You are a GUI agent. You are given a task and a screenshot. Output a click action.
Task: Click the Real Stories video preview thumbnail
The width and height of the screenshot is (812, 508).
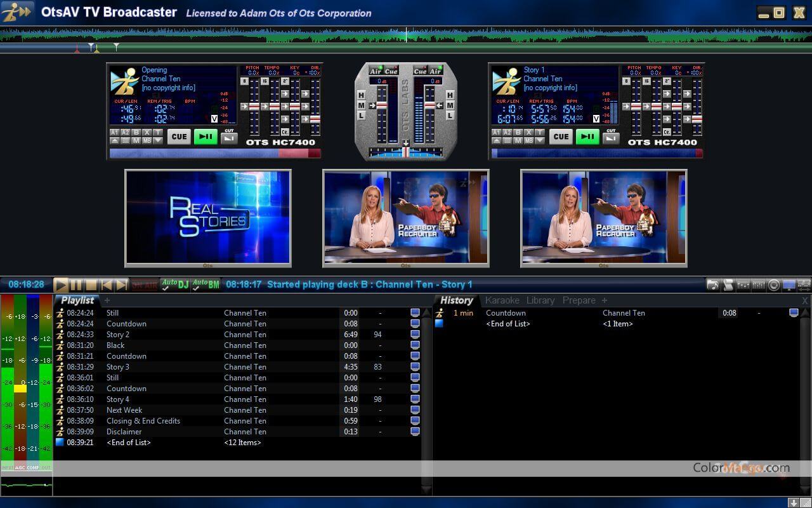(208, 217)
